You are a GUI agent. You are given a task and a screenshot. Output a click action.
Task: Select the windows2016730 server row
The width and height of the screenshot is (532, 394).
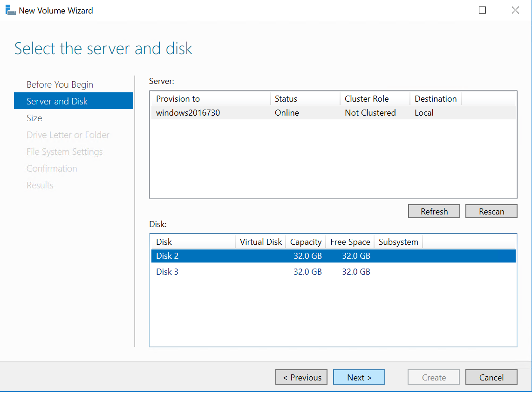coord(188,113)
